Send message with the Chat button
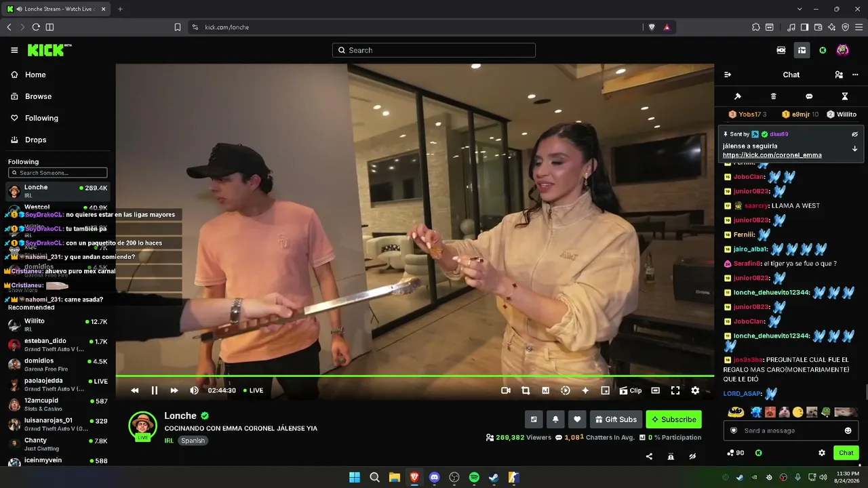 (x=846, y=453)
